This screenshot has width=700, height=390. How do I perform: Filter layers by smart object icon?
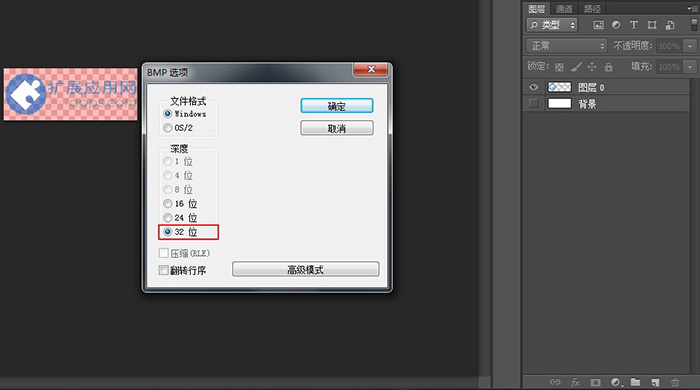[x=670, y=25]
